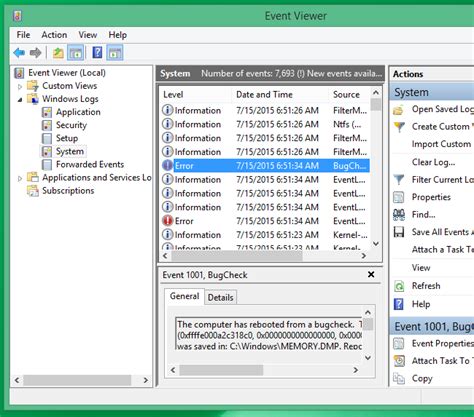Click the Event Properties icon
Screen dimensions: 474x417
(x=399, y=343)
